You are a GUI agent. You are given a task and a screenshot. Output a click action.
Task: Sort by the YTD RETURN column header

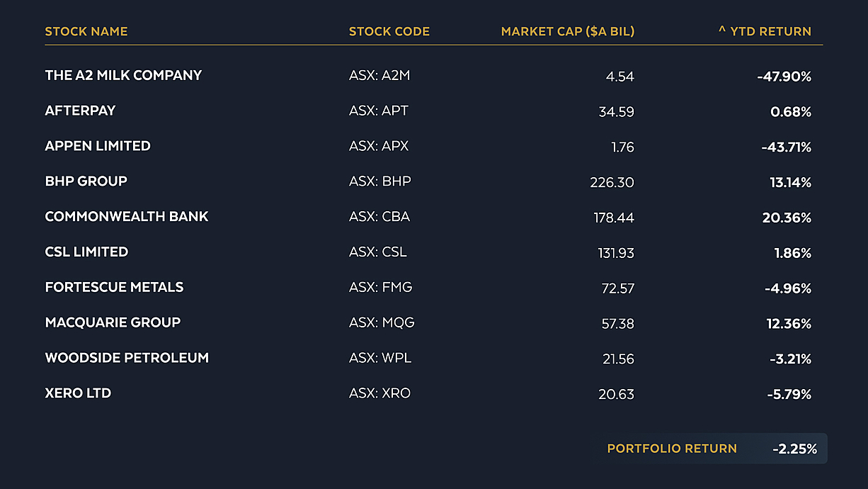pyautogui.click(x=765, y=31)
